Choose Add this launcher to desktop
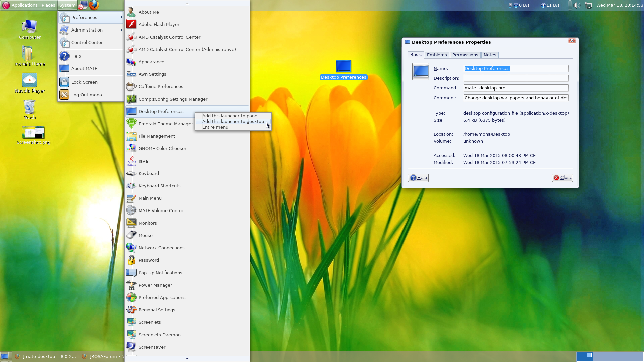The width and height of the screenshot is (644, 362). click(x=233, y=121)
